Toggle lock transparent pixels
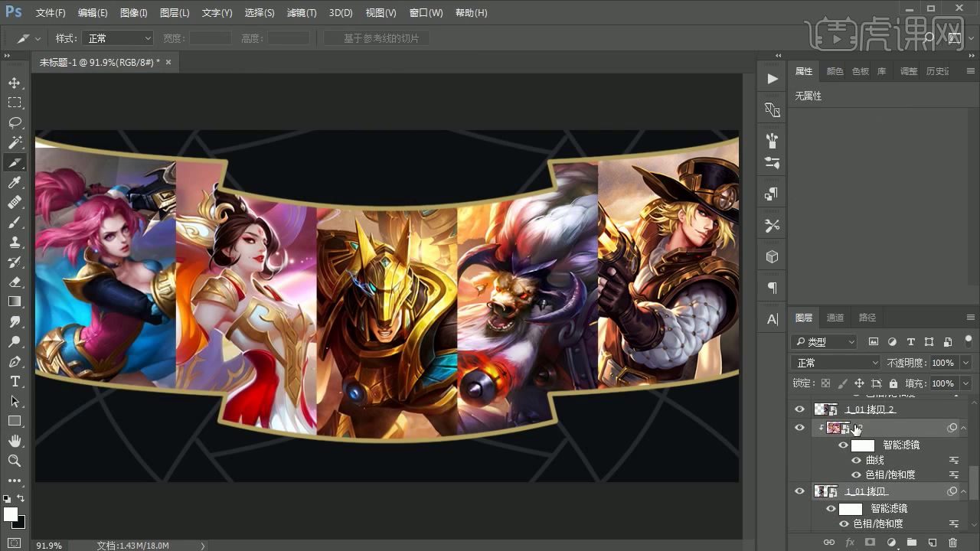980x551 pixels. [825, 383]
